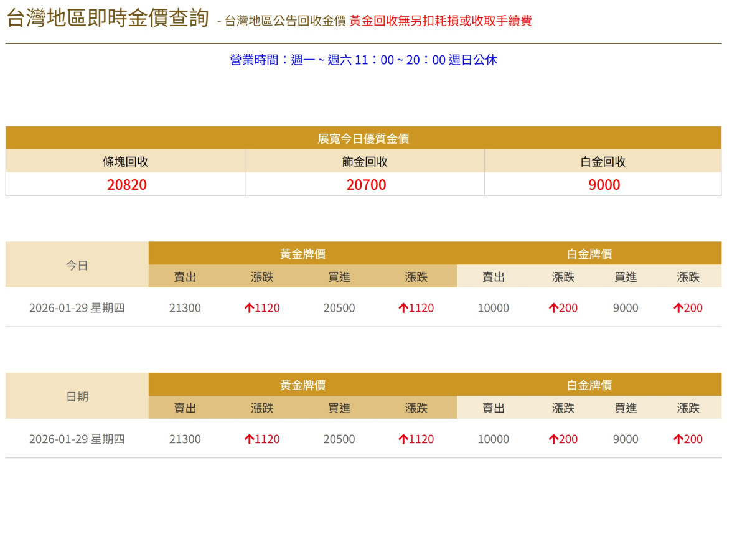Screen dimensions: 755x560
Task: Click 漲跌 header beside gold 賣出 in 今日 table
Action: 262,277
